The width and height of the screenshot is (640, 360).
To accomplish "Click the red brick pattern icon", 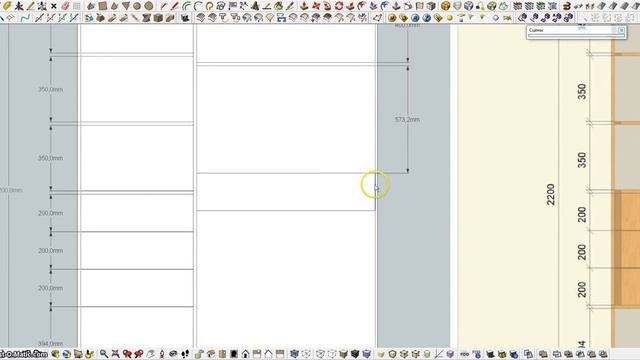I will pos(518,6).
